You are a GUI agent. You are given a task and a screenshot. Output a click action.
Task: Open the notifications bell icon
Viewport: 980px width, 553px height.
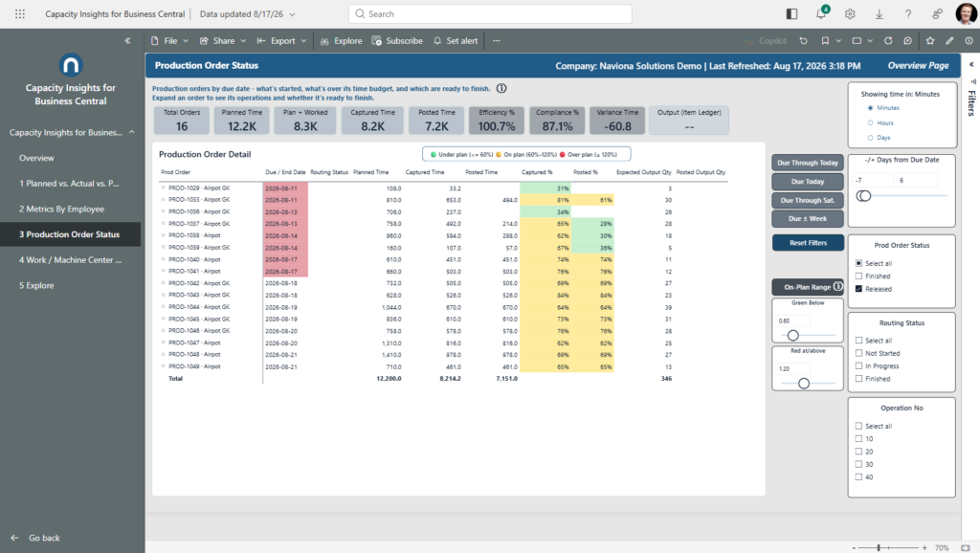coord(821,13)
